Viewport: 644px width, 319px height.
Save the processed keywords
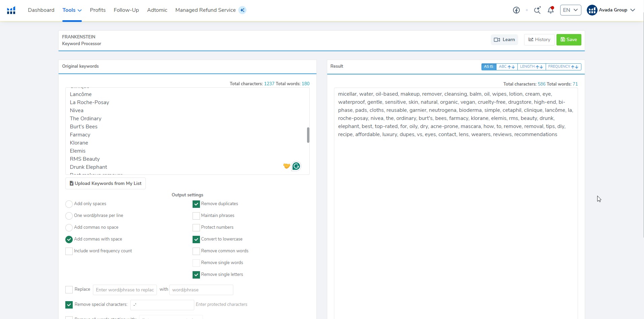click(569, 40)
